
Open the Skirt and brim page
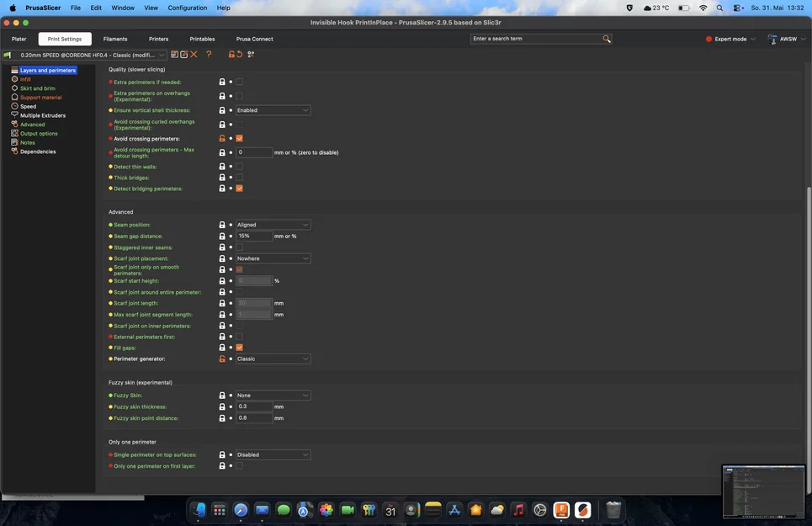click(x=37, y=88)
